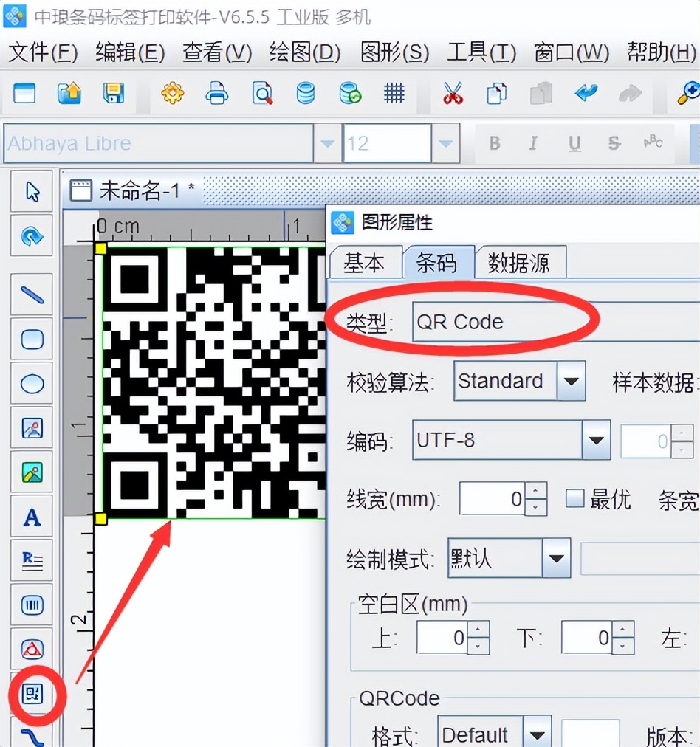Select the red triangle shape tool
Image resolution: width=700 pixels, height=747 pixels.
32,648
